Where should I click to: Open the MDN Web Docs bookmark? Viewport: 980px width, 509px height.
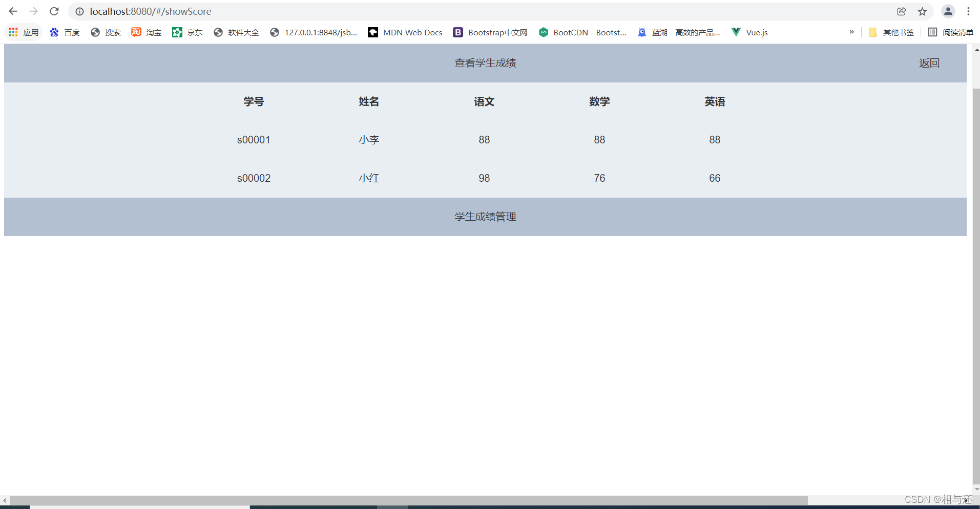pos(405,32)
